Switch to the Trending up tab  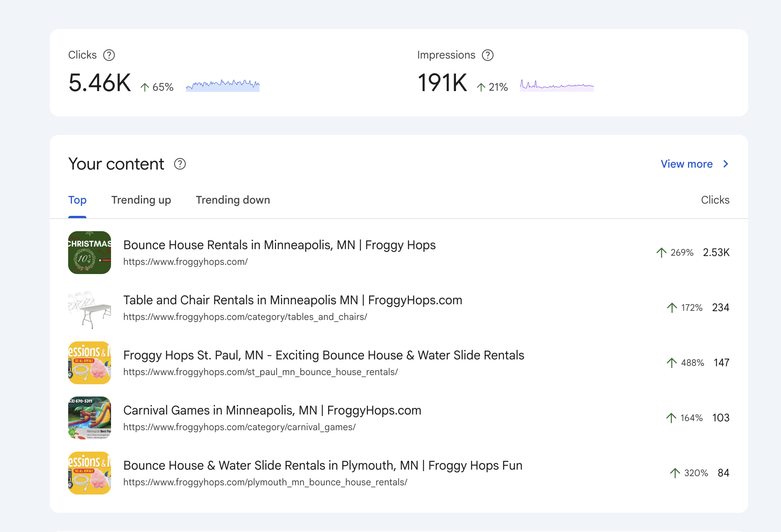(x=141, y=200)
